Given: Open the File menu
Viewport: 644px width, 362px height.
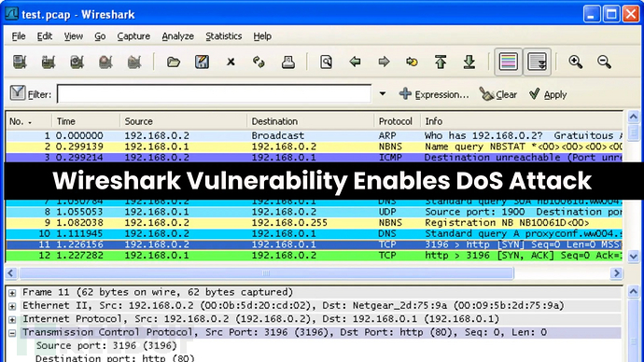Looking at the screenshot, I should coord(19,36).
